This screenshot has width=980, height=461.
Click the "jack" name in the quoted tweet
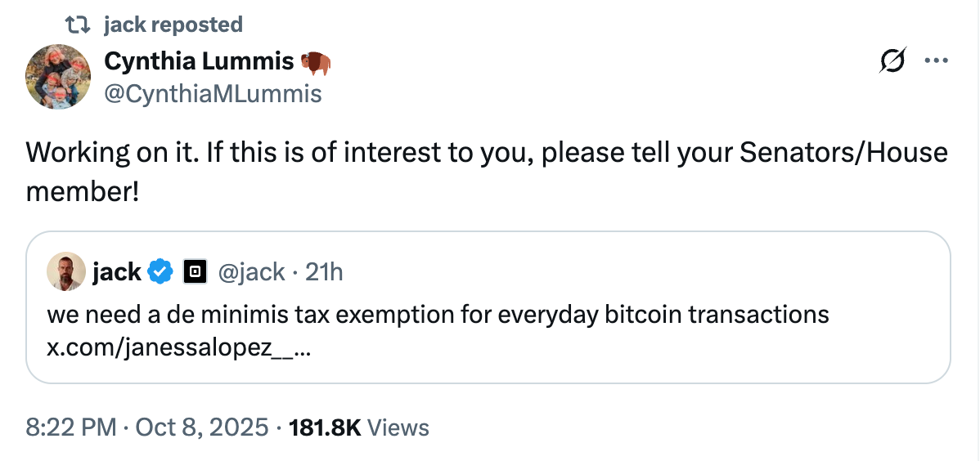tap(116, 271)
